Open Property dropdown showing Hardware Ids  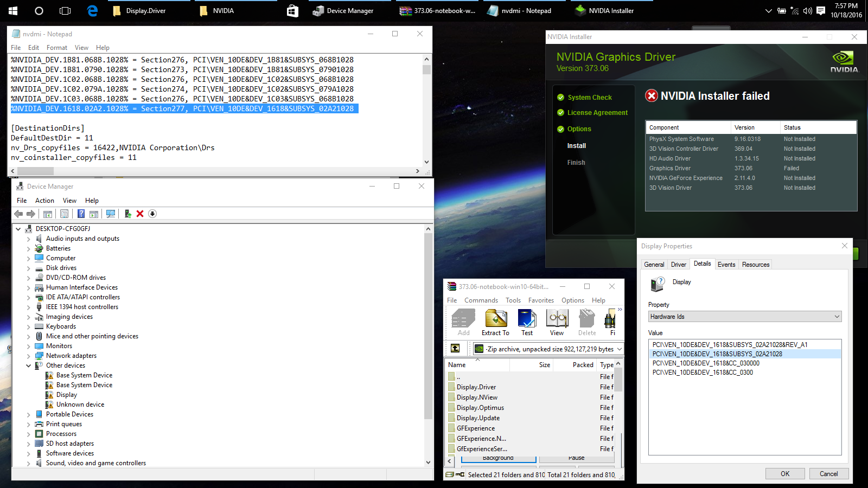745,317
